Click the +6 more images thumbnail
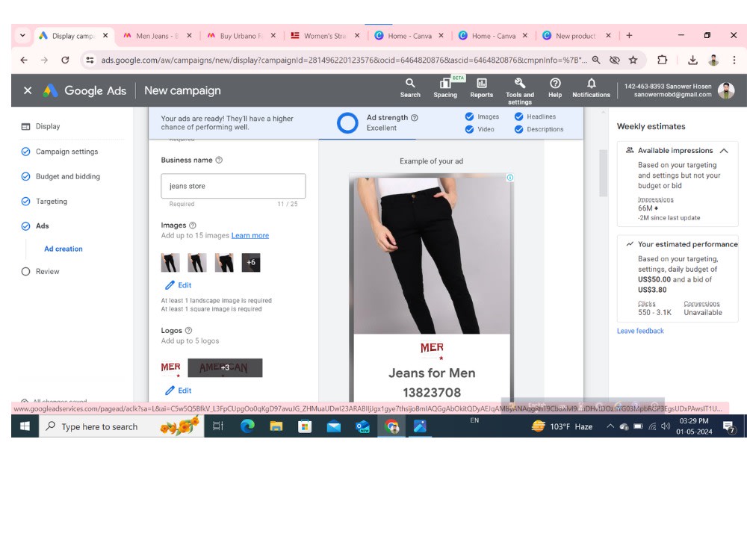 point(251,262)
